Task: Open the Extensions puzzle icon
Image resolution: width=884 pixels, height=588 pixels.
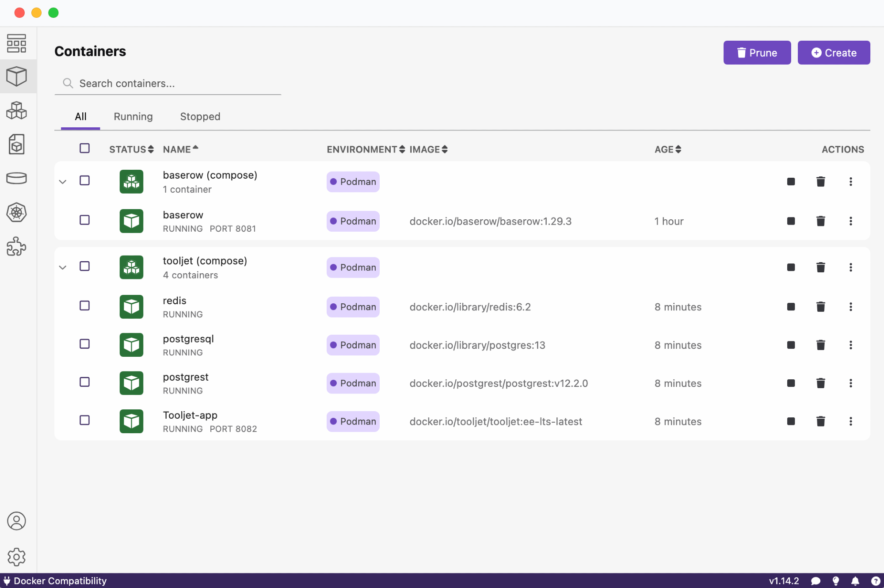Action: [16, 247]
